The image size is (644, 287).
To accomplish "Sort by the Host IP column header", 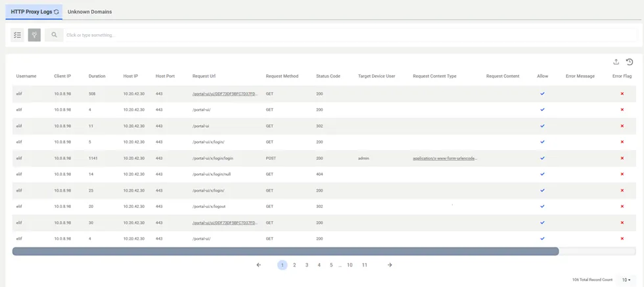I will click(131, 76).
